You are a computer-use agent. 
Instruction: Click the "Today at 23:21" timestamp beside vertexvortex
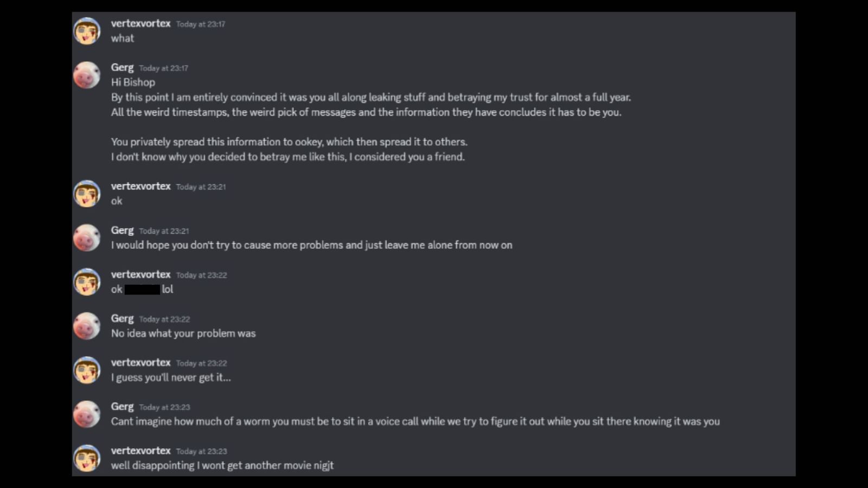pyautogui.click(x=200, y=187)
